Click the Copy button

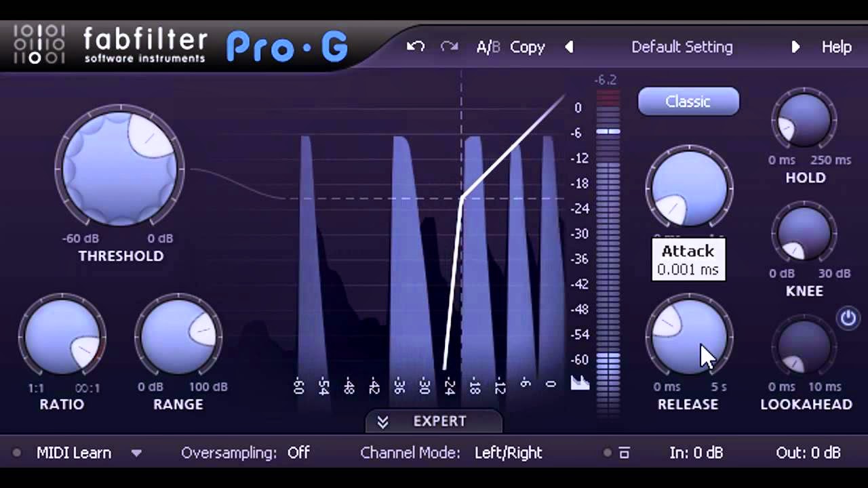point(528,47)
